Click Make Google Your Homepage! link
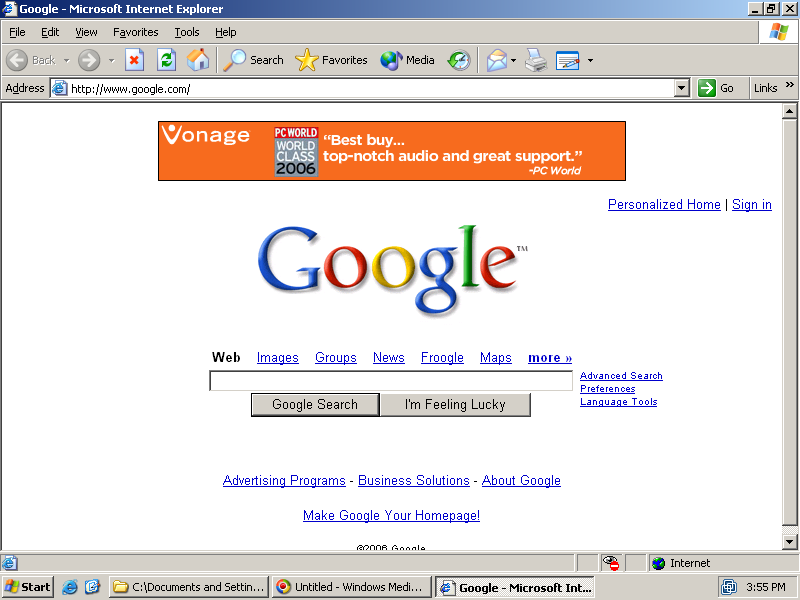The width and height of the screenshot is (800, 600). 391,515
